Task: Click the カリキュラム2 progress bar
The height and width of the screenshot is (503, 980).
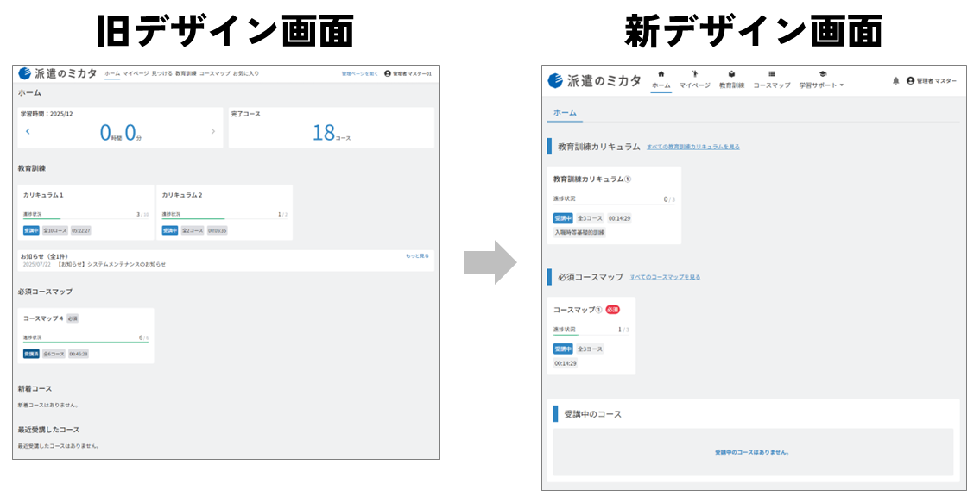Action: point(224,218)
